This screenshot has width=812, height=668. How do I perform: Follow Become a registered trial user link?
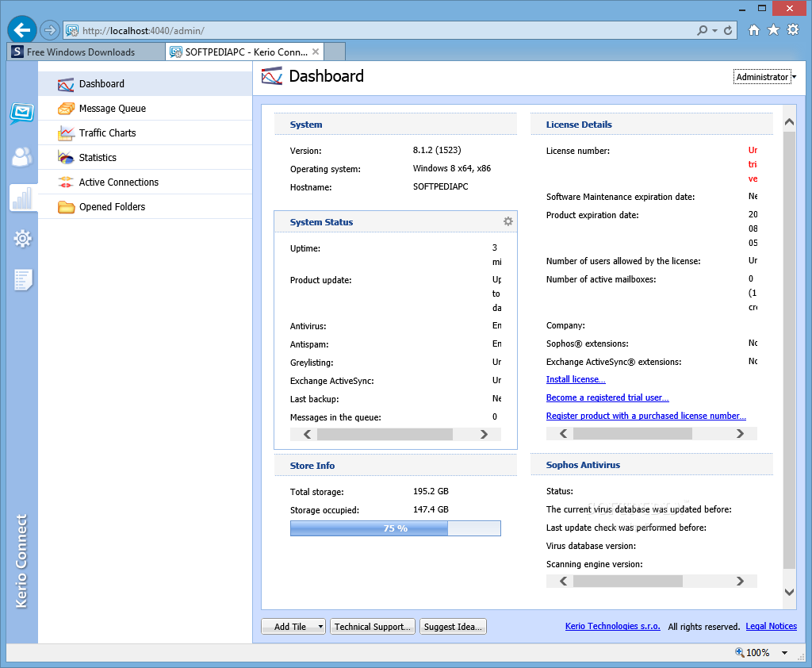[607, 397]
